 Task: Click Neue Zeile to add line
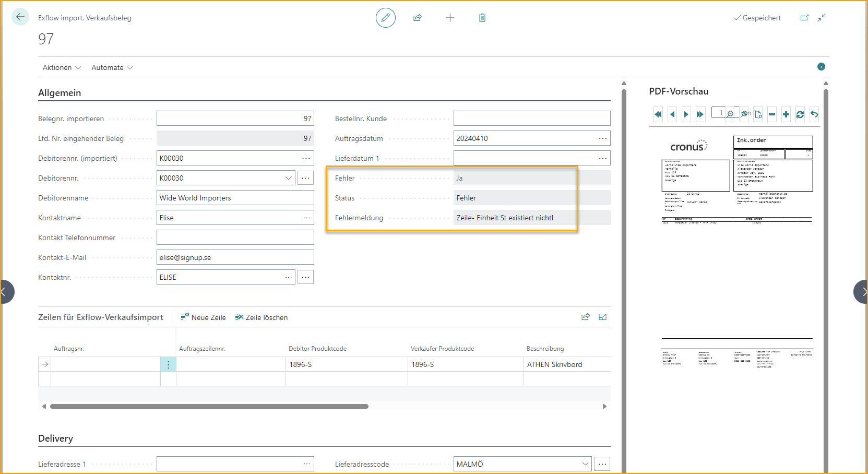[x=204, y=317]
